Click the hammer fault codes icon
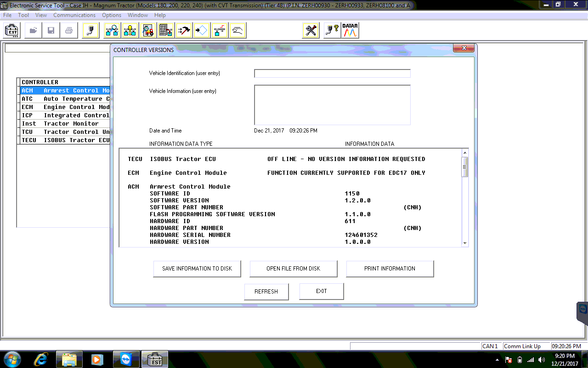 (184, 31)
